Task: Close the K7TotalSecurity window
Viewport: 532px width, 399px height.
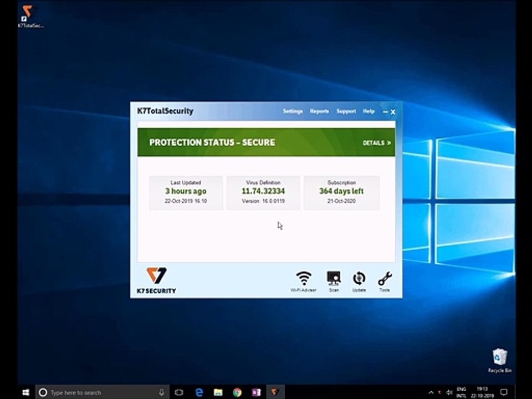Action: tap(393, 111)
